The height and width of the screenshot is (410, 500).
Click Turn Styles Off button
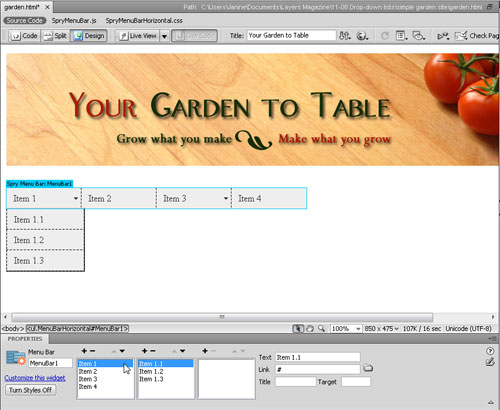pos(30,390)
